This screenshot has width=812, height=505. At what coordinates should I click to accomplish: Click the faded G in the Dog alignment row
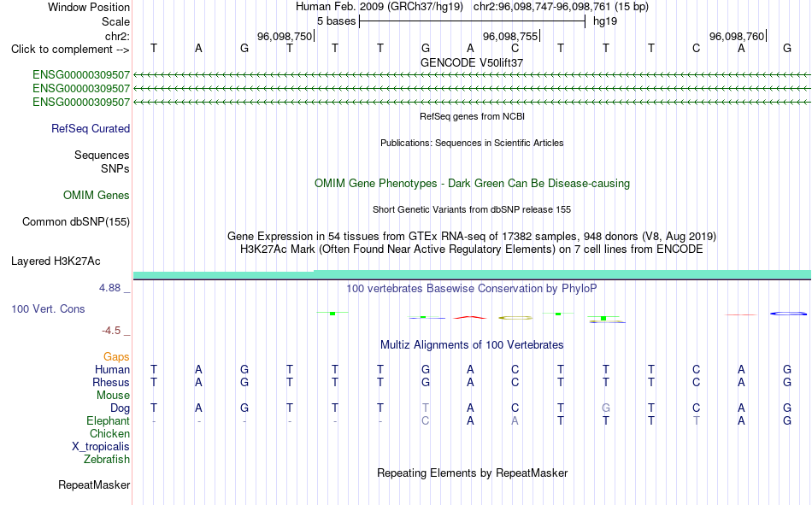(x=605, y=408)
